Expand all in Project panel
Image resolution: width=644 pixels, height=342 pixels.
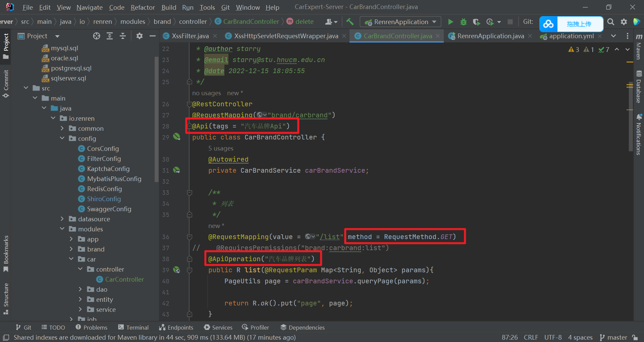click(x=110, y=36)
